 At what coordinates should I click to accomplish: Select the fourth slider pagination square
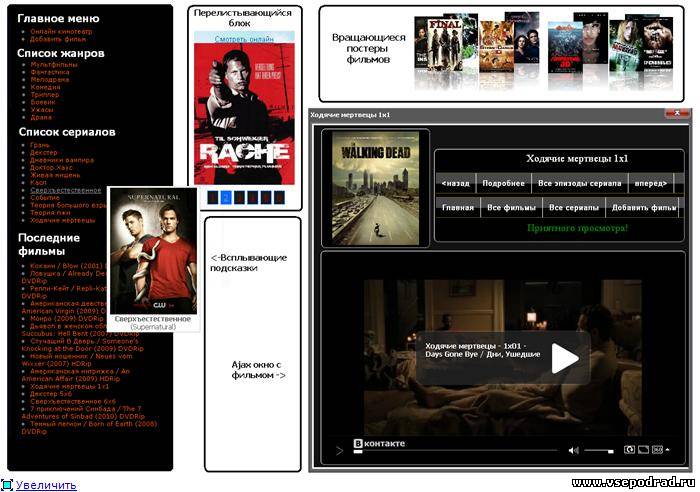click(x=253, y=197)
